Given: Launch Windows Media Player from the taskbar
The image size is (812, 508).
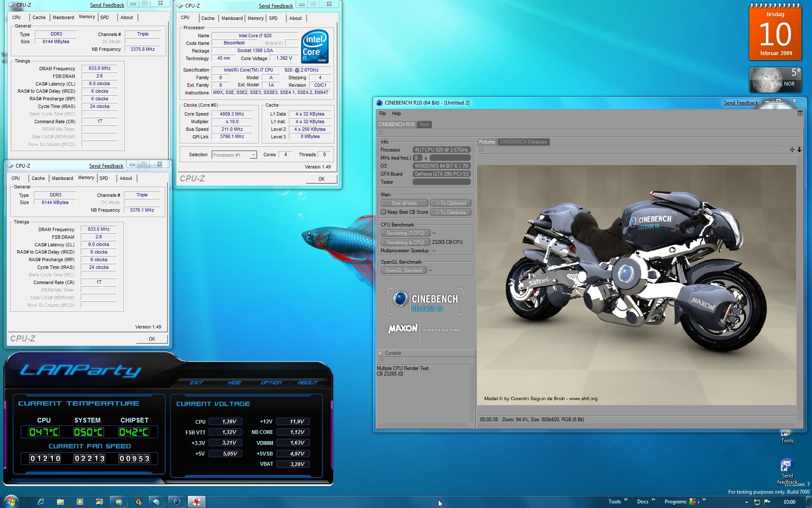Looking at the screenshot, I should [80, 502].
